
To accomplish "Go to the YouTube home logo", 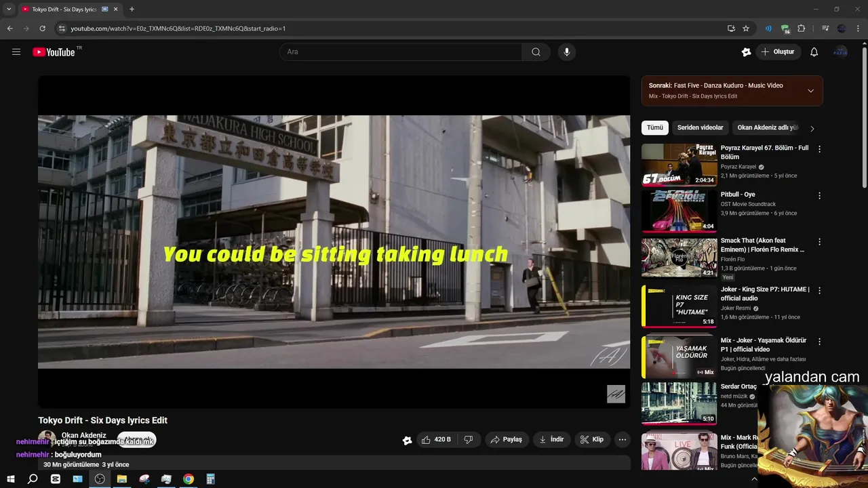I will (54, 52).
